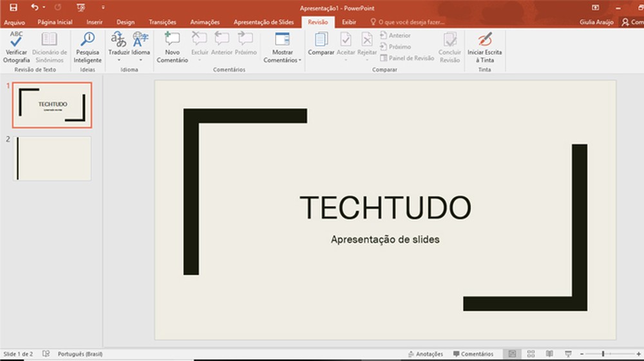Screen dimensions: 644x361
Task: Click the zoom slider handle
Action: pos(603,354)
